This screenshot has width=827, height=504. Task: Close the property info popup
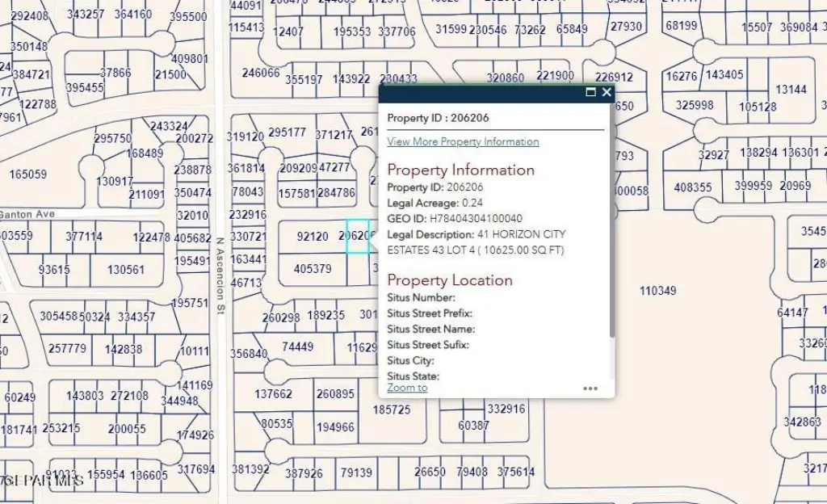[607, 93]
